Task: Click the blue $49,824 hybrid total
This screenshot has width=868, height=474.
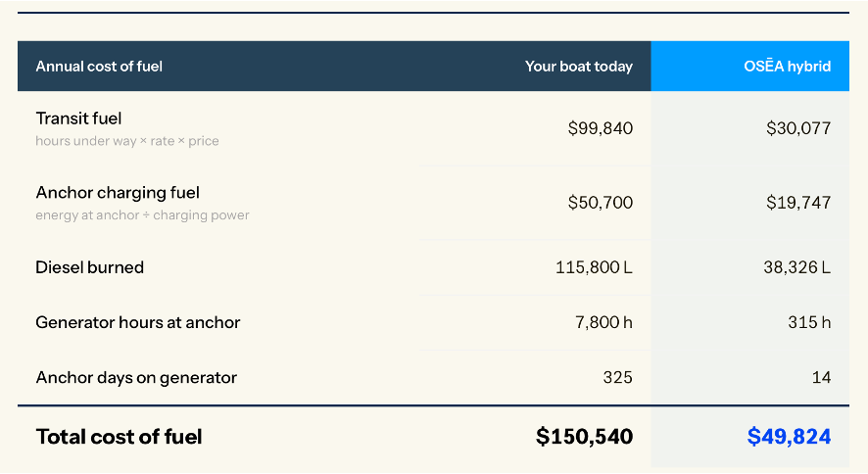Action: 789,437
